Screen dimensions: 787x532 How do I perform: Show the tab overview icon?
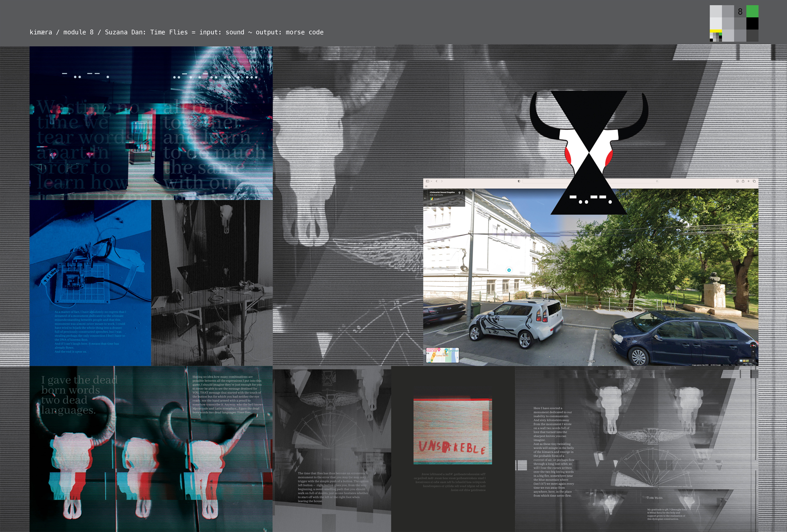pos(754,181)
